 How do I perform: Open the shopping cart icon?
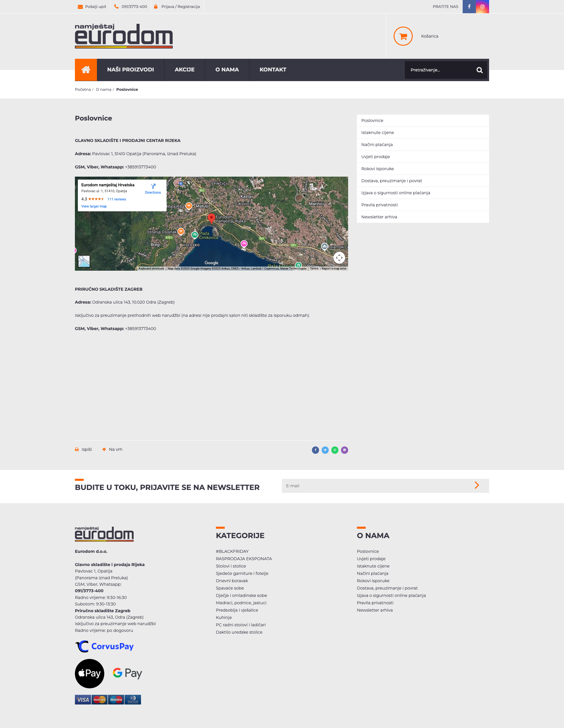pos(403,36)
